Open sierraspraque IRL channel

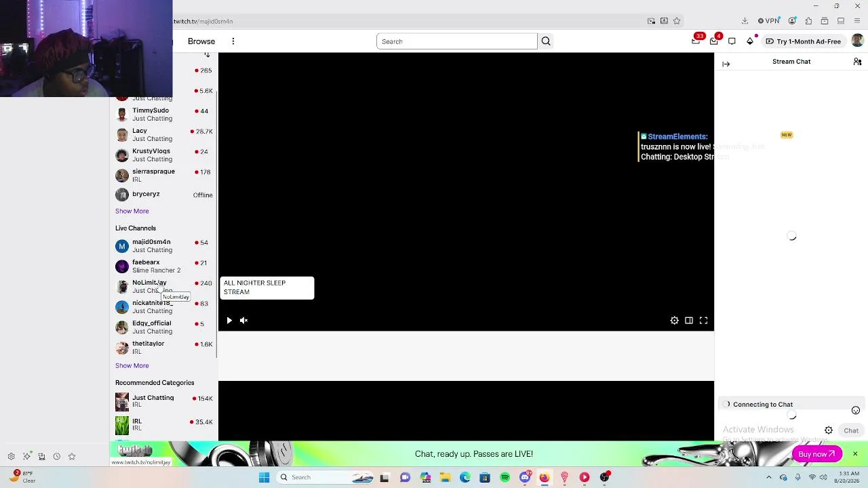pyautogui.click(x=163, y=175)
